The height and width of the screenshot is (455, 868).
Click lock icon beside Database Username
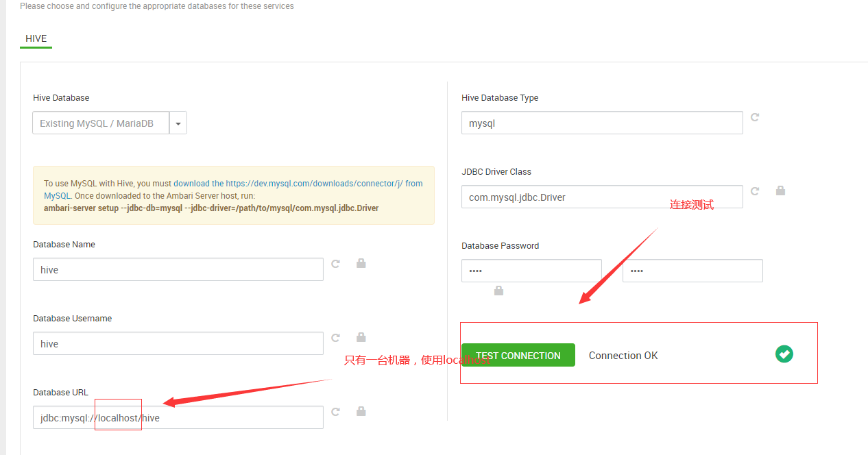tap(361, 337)
